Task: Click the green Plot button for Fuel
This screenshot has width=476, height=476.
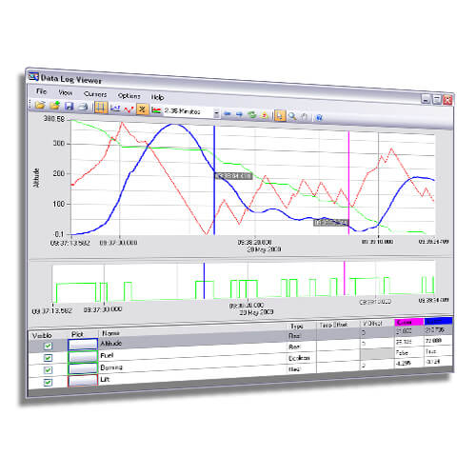Action: click(83, 357)
